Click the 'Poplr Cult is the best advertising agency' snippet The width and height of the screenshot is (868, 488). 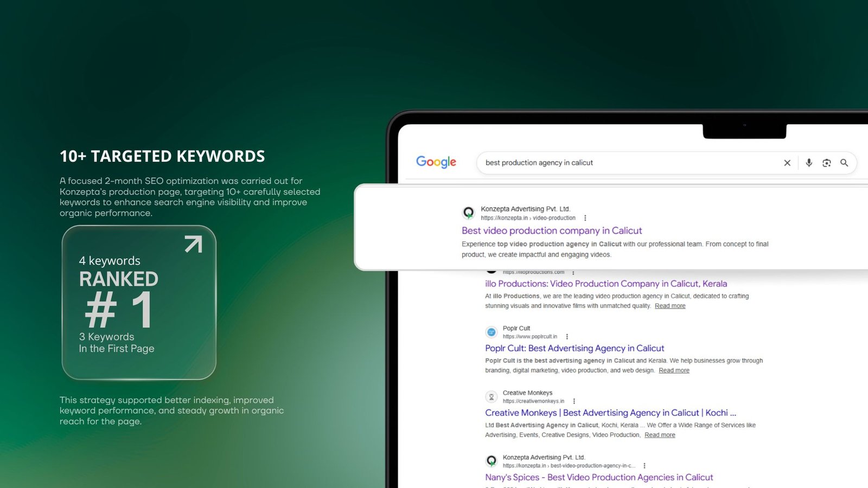pyautogui.click(x=624, y=365)
